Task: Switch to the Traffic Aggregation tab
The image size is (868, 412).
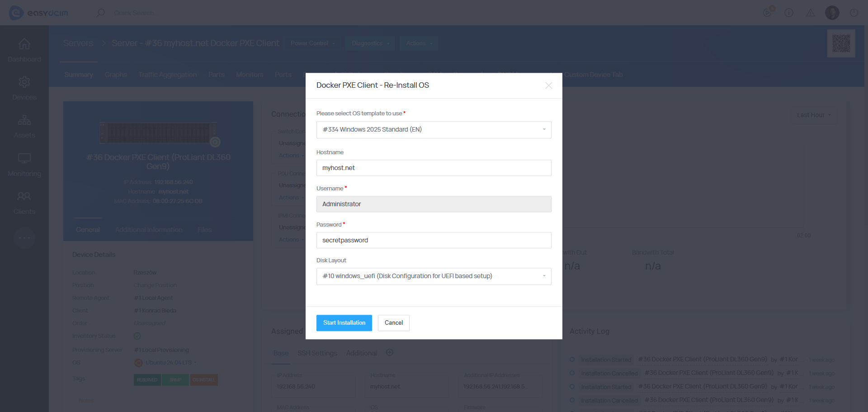Action: click(x=168, y=75)
